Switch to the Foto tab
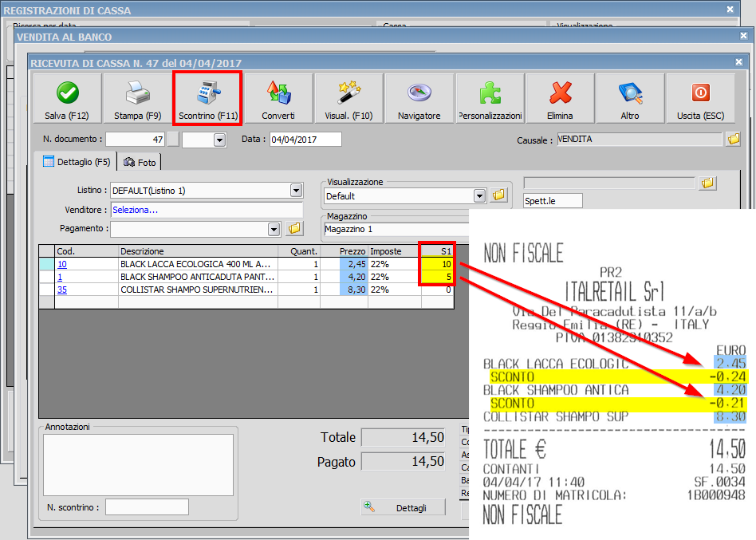 click(140, 162)
